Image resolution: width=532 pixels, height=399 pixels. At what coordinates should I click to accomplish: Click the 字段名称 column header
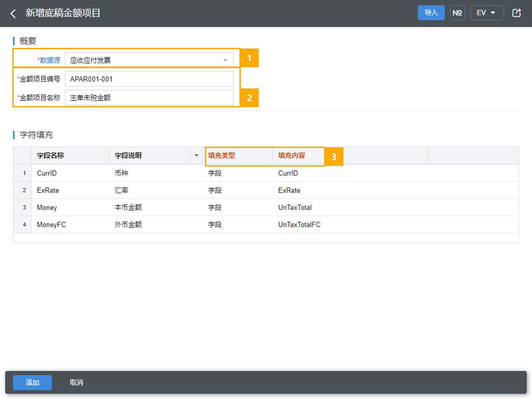coord(70,155)
